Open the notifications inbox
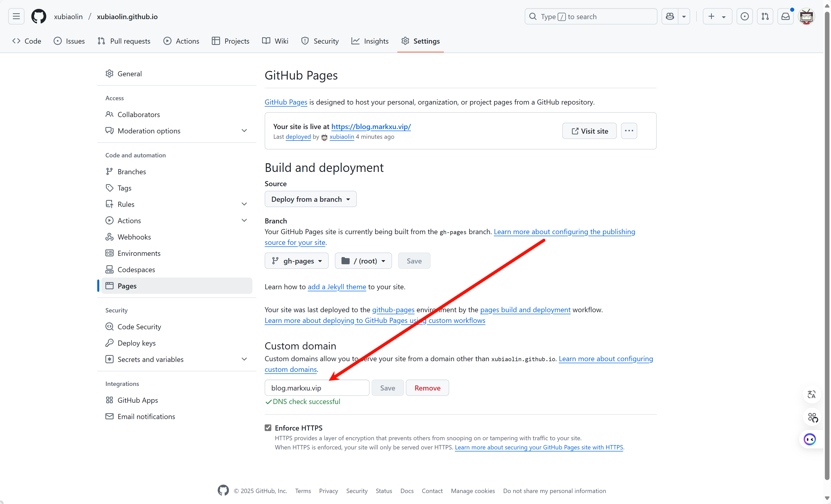Viewport: 831px width, 504px height. point(786,17)
